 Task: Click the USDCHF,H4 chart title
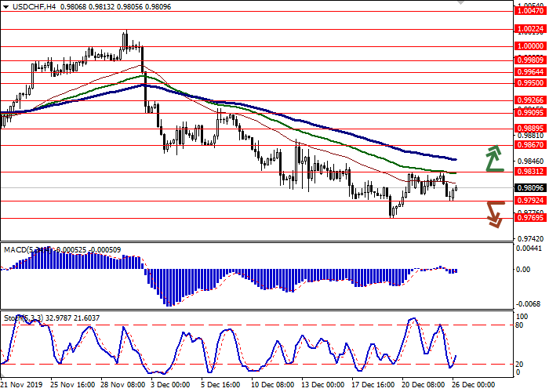[27, 5]
